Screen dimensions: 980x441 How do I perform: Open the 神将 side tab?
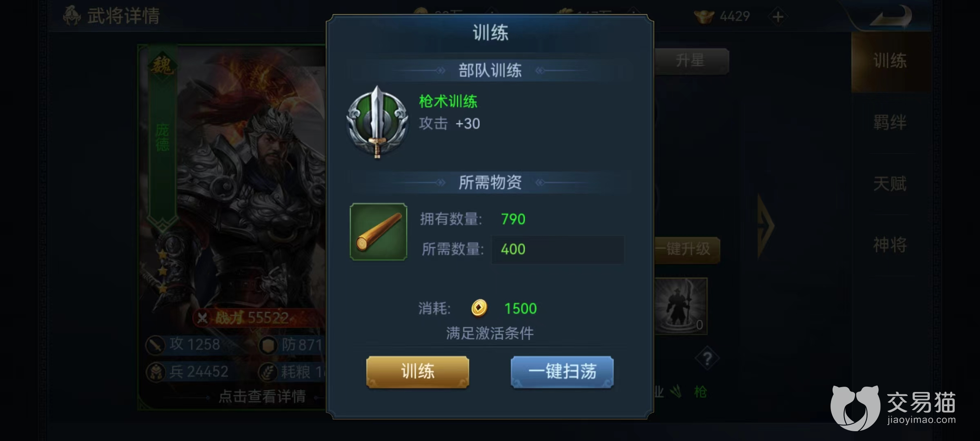(x=890, y=245)
